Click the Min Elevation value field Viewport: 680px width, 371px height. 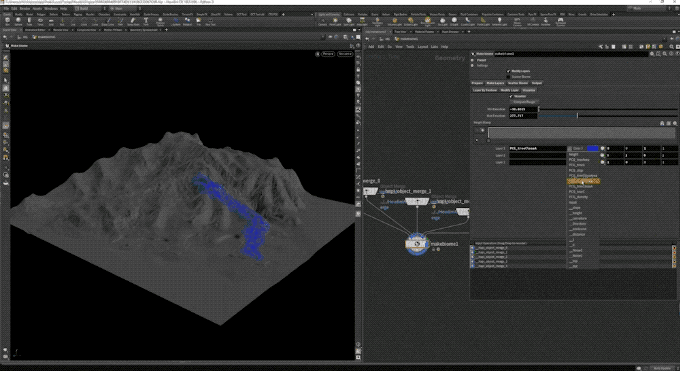click(523, 109)
